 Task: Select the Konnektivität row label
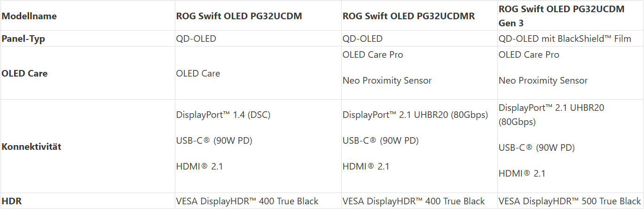click(x=31, y=147)
